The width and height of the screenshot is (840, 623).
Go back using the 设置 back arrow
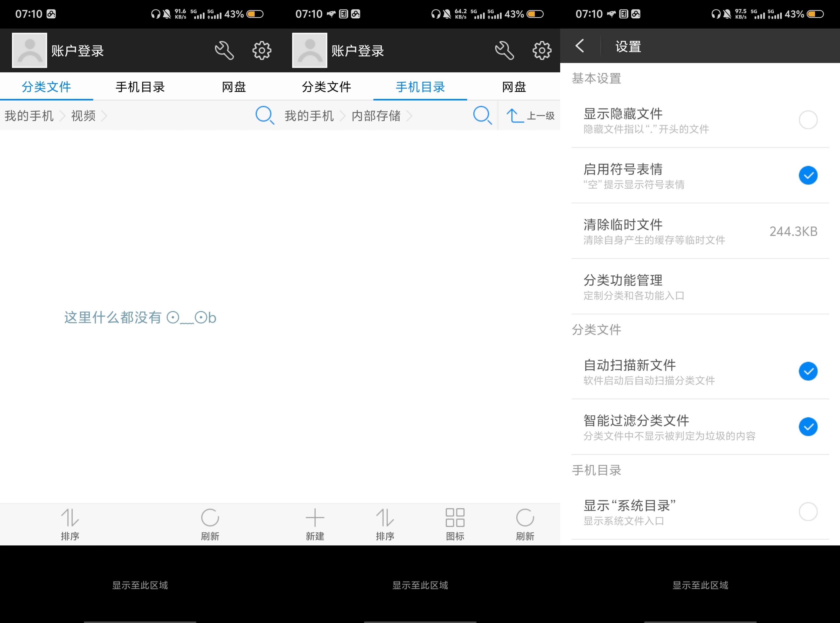click(x=580, y=46)
